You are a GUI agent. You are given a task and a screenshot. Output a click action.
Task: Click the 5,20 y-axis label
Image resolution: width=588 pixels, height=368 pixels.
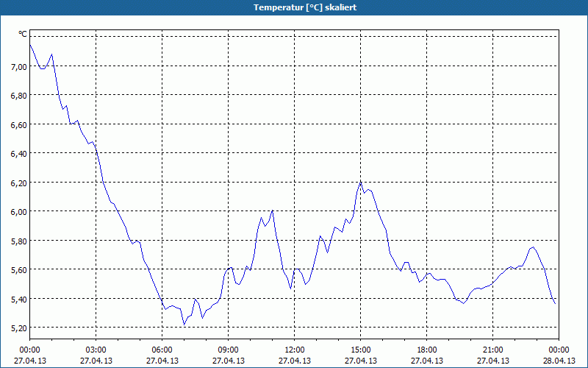[19, 328]
